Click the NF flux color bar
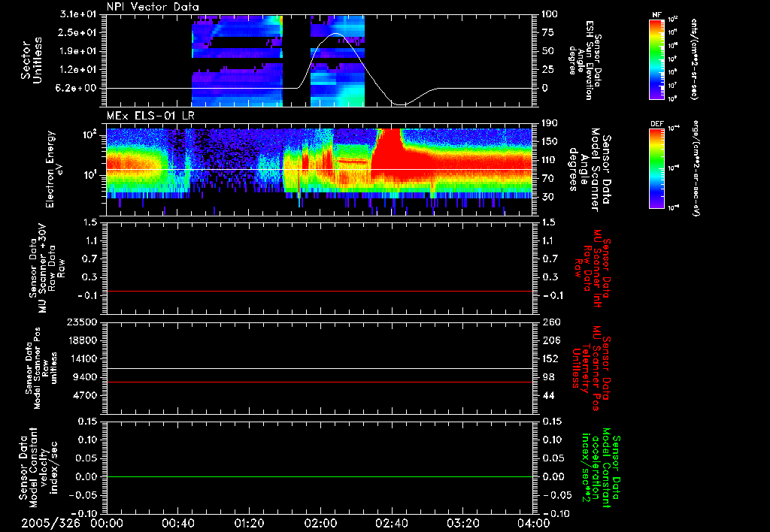The image size is (770, 532). (x=656, y=59)
